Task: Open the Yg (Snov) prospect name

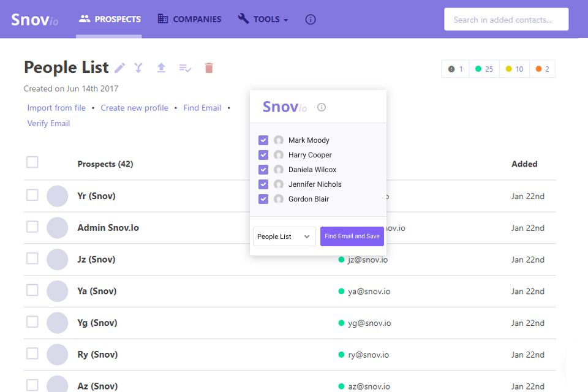Action: (97, 323)
